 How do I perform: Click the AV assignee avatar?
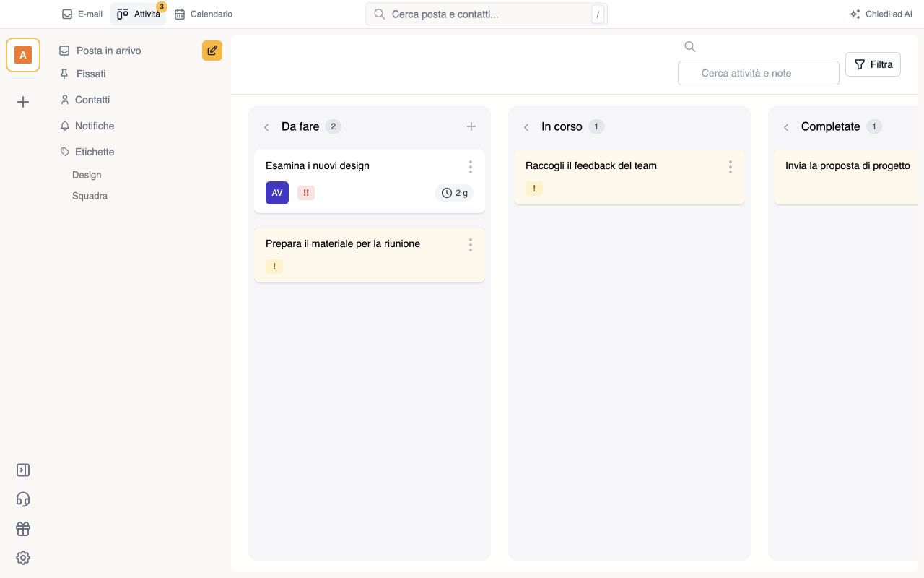click(277, 193)
